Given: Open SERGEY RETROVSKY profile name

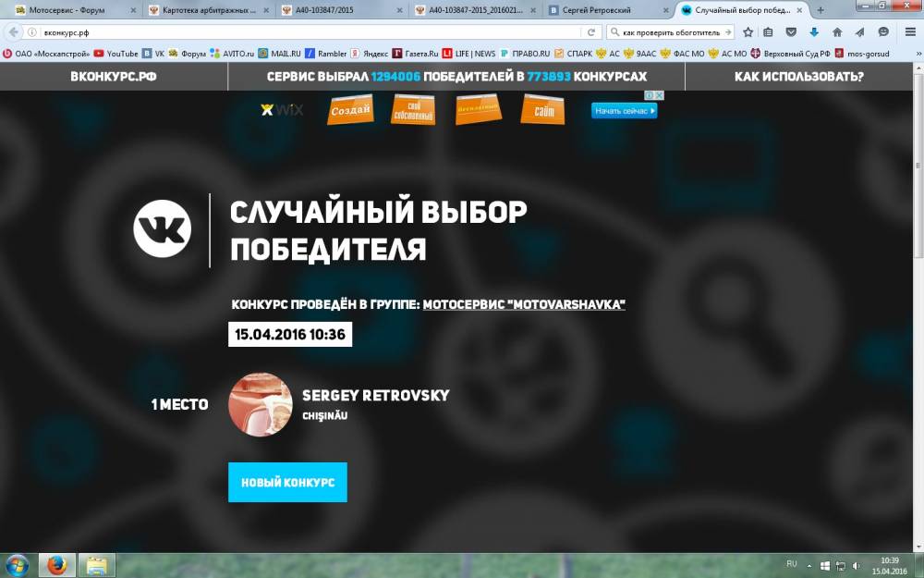Looking at the screenshot, I should click(x=376, y=395).
